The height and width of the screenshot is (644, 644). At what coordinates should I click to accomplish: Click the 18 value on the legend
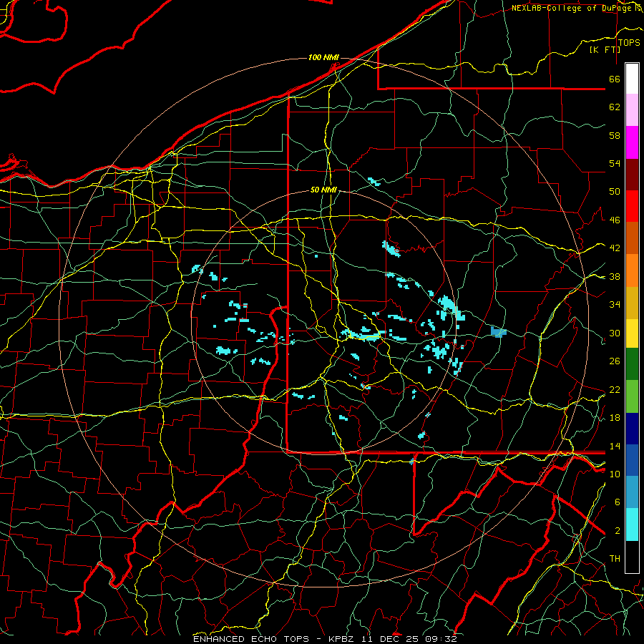coord(615,418)
